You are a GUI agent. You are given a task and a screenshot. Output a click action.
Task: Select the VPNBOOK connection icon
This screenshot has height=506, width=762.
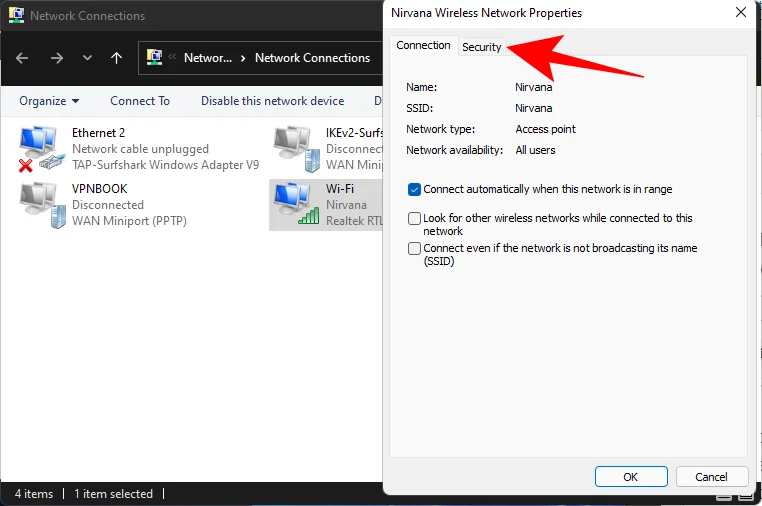(x=42, y=205)
